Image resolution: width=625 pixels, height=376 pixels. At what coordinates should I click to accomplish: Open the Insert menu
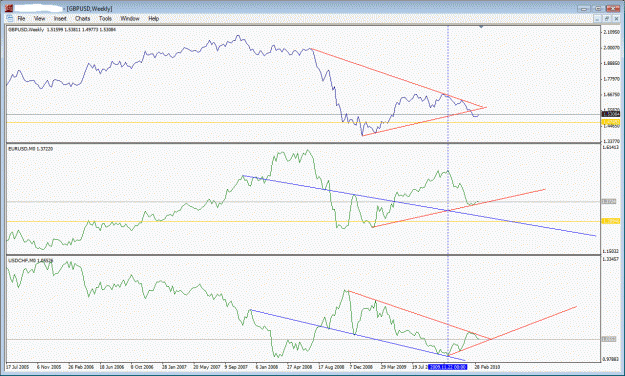point(60,18)
